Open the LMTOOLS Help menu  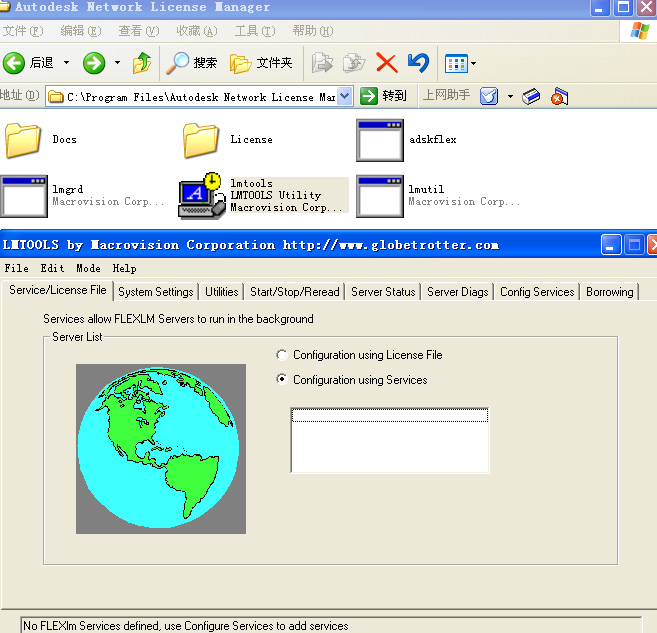point(124,268)
